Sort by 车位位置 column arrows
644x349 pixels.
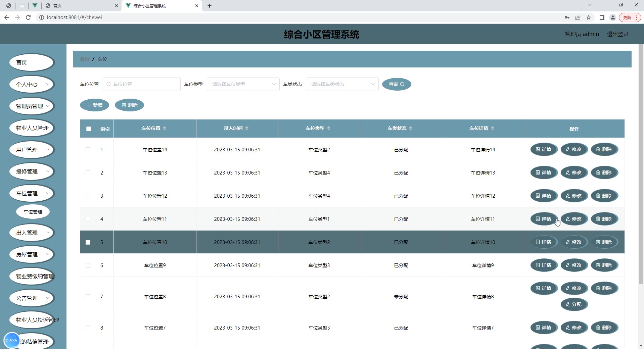point(165,129)
